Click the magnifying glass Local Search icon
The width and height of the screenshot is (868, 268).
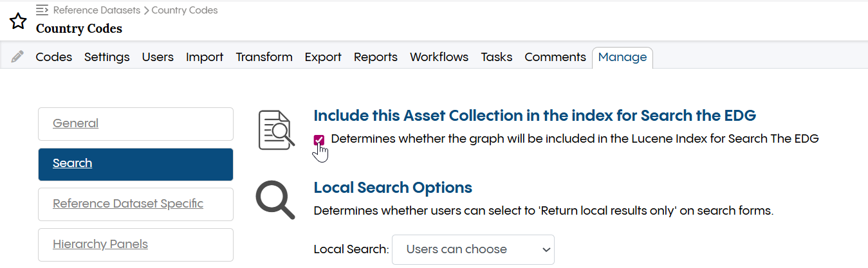pos(275,200)
